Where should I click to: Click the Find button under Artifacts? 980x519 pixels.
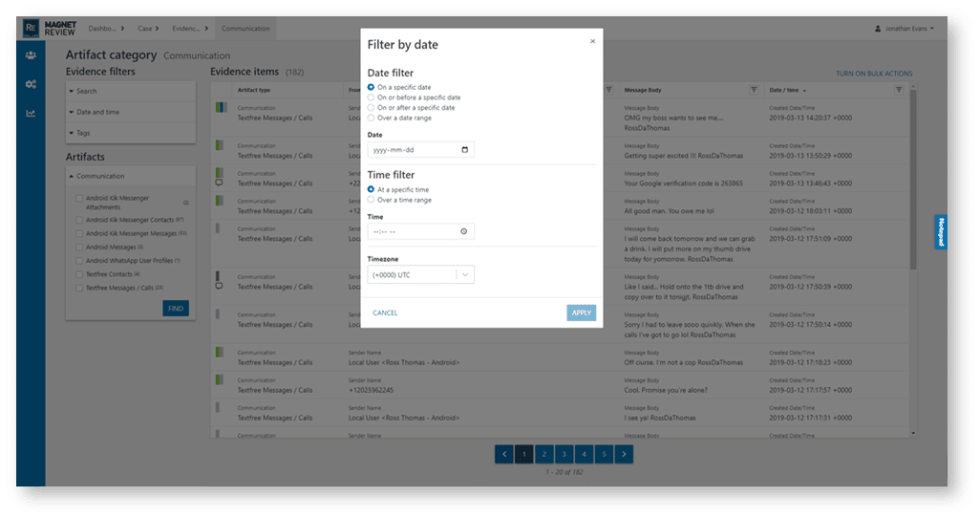[x=176, y=309]
